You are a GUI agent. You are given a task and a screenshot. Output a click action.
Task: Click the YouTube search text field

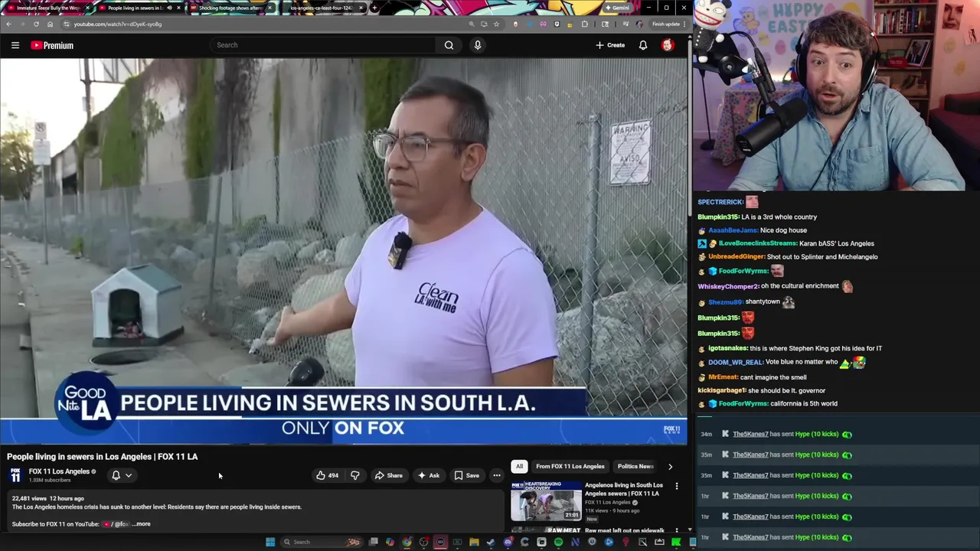pos(325,45)
